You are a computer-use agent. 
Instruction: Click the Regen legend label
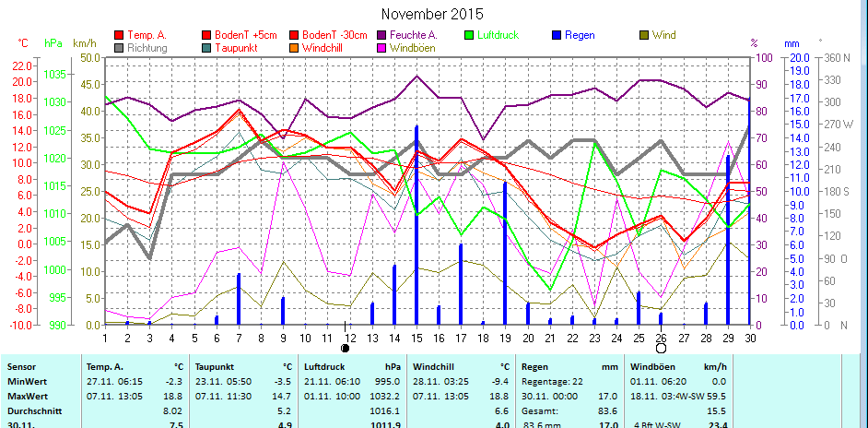click(580, 35)
